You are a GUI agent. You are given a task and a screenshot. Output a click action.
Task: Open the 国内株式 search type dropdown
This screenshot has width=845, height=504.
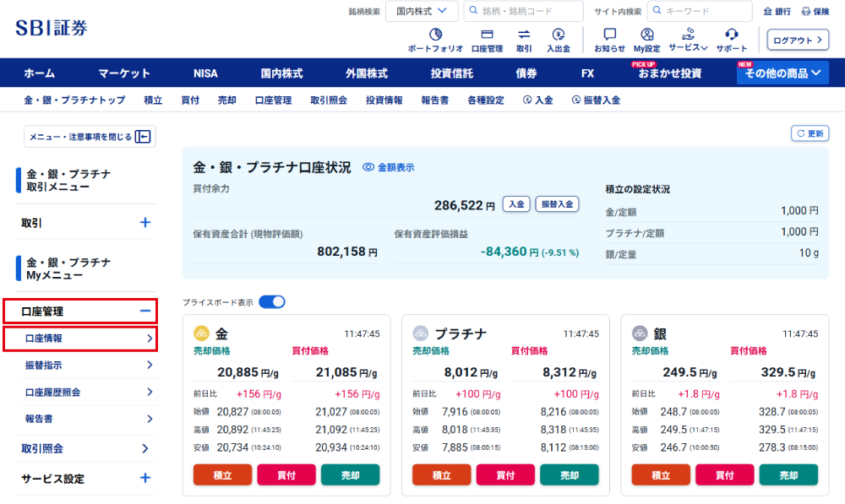422,11
